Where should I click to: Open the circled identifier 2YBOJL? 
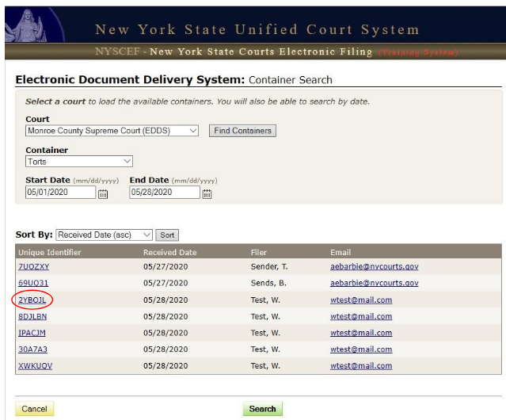tap(32, 300)
